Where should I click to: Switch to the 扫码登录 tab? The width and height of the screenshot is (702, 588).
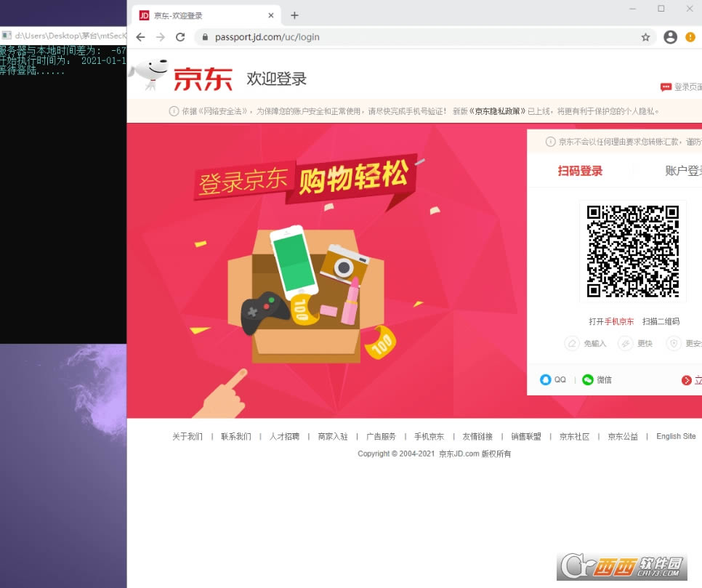(580, 171)
